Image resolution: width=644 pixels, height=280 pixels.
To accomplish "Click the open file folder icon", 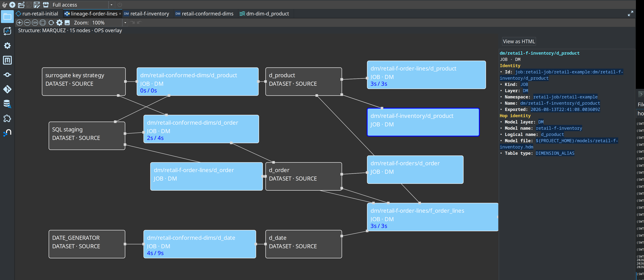I will pyautogui.click(x=21, y=5).
